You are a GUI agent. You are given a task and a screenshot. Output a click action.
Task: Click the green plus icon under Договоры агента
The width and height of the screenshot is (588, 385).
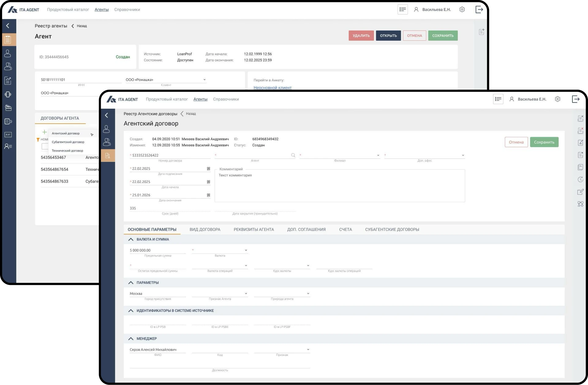pos(44,132)
